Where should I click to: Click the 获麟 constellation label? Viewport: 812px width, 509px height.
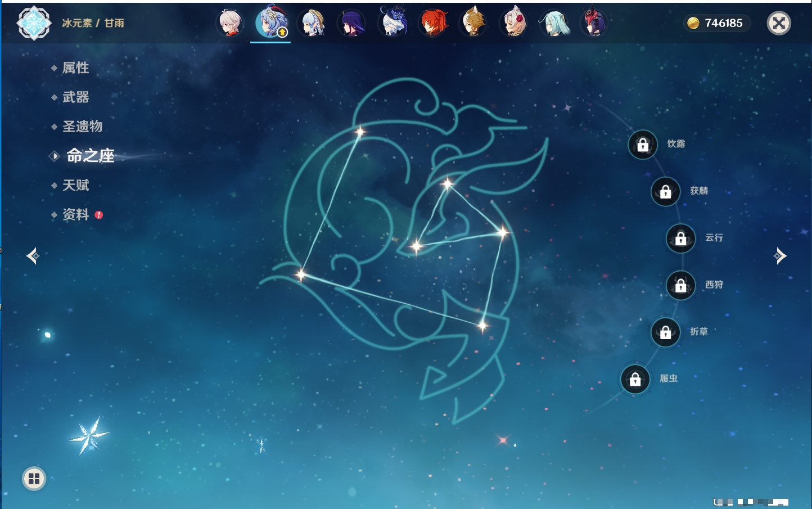699,191
